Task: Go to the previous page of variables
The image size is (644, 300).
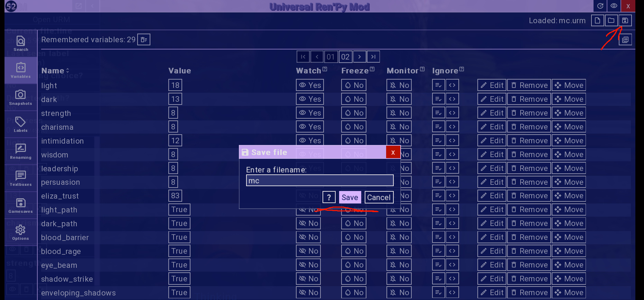Action: (x=317, y=57)
